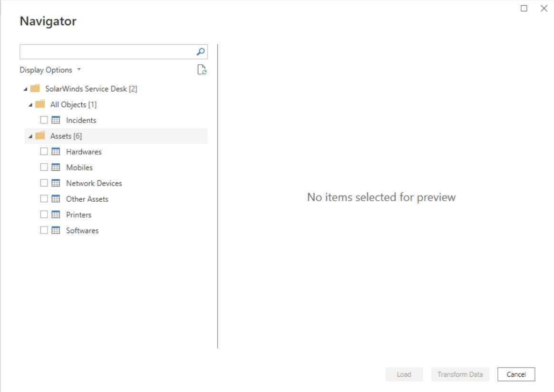The width and height of the screenshot is (554, 392).
Task: Click the Hardwares table icon
Action: pos(56,152)
